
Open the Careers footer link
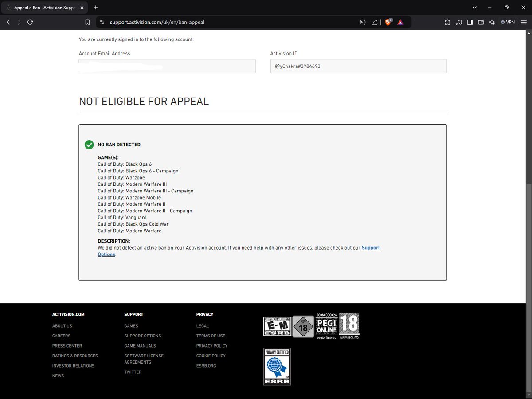tap(61, 336)
